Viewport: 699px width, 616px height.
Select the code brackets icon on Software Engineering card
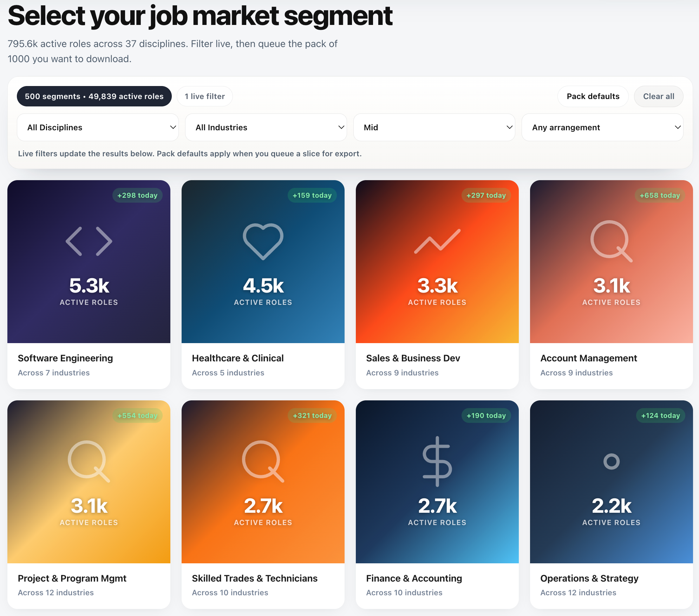pos(89,241)
